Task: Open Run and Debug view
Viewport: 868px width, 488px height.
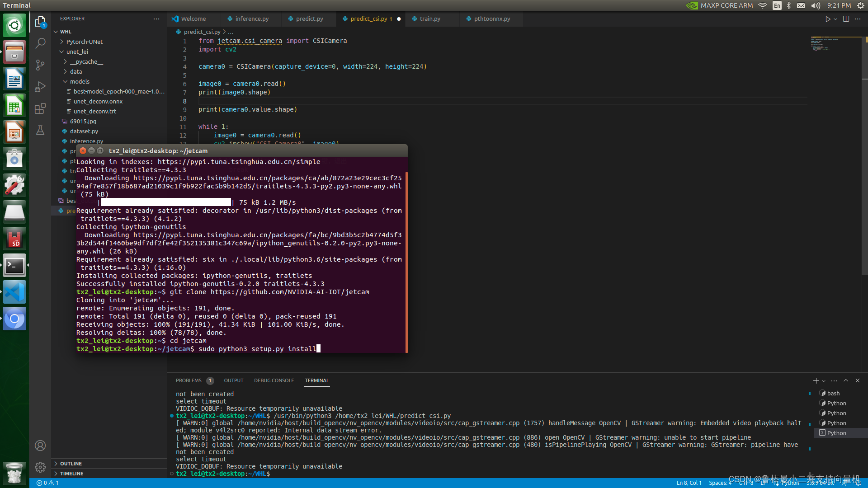Action: (40, 86)
